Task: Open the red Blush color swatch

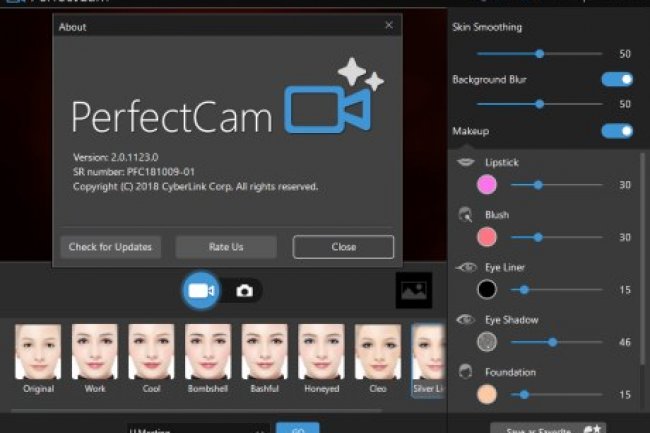Action: (x=487, y=237)
